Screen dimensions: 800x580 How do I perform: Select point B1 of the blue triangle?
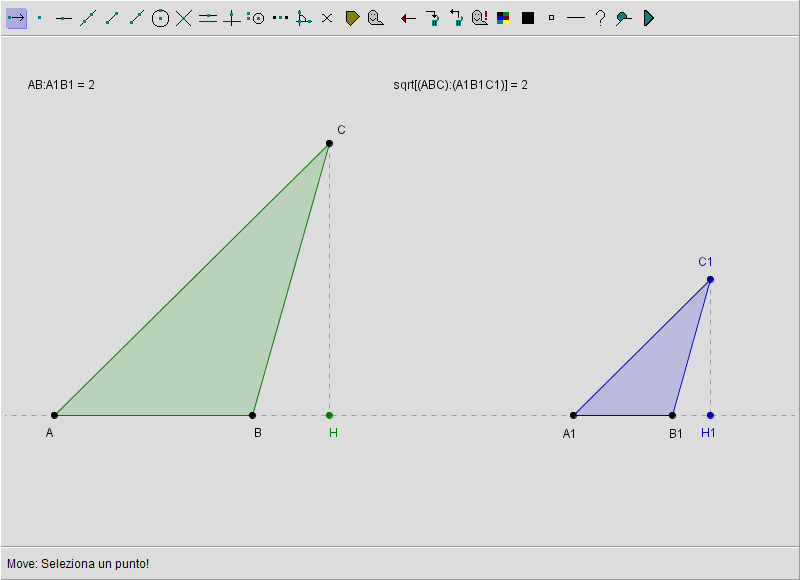(672, 415)
